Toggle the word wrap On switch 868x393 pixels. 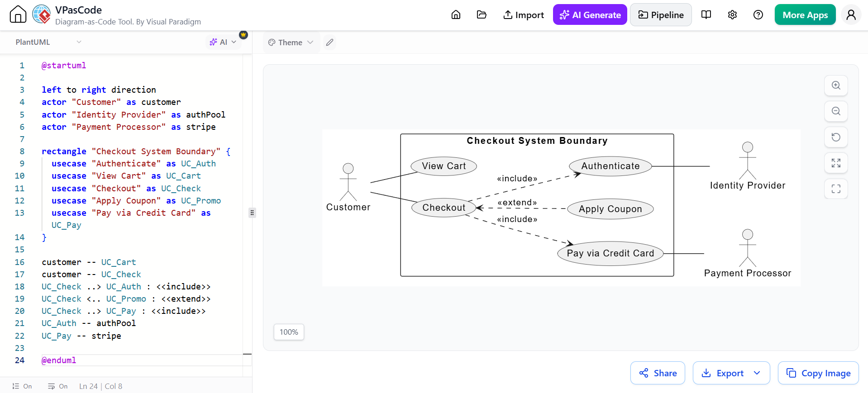pyautogui.click(x=58, y=386)
